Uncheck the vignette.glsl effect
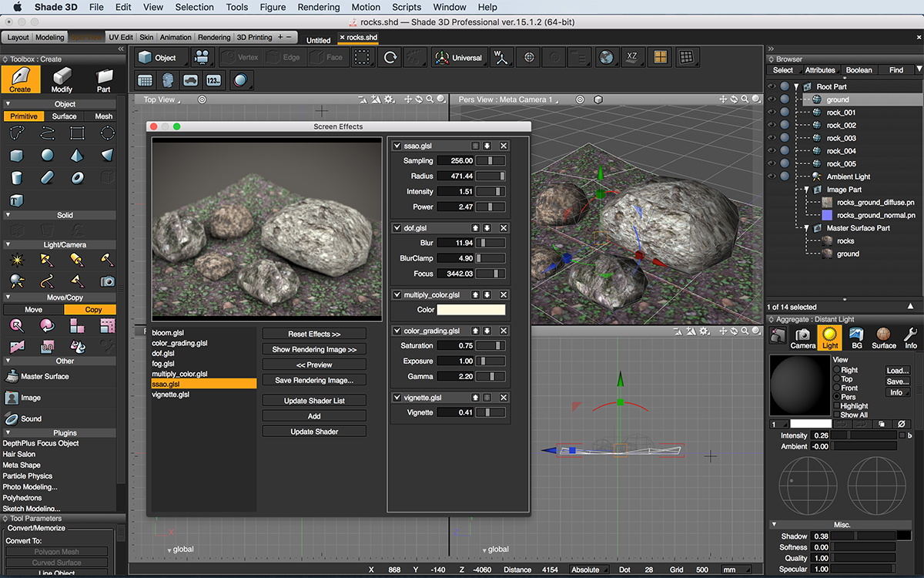924x578 pixels. [397, 398]
